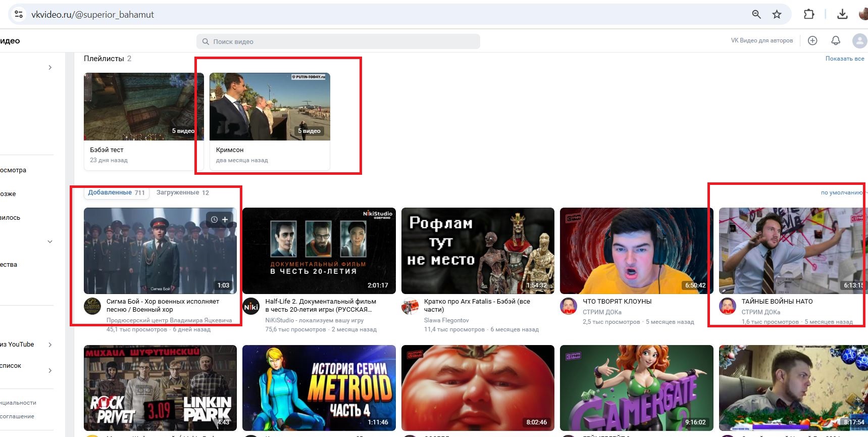Image resolution: width=868 pixels, height=437 pixels.
Task: Click the plus add icon on Сигма Бой thumbnail
Action: pyautogui.click(x=225, y=220)
